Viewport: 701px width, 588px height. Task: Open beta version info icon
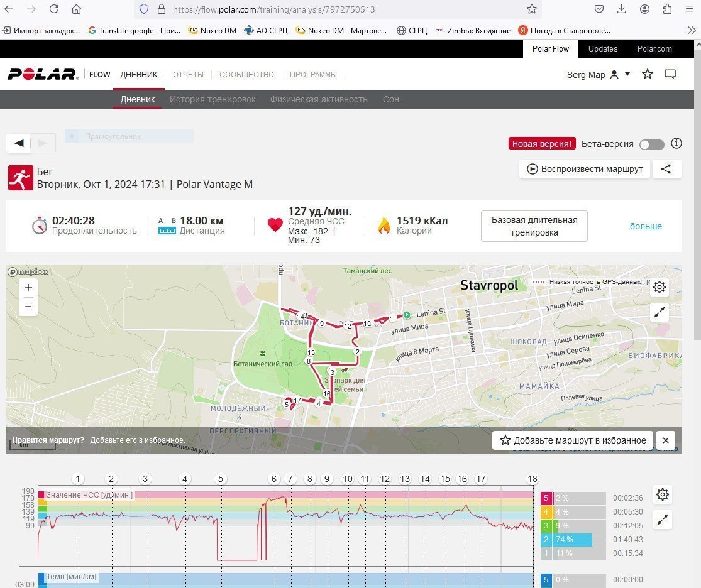(676, 143)
